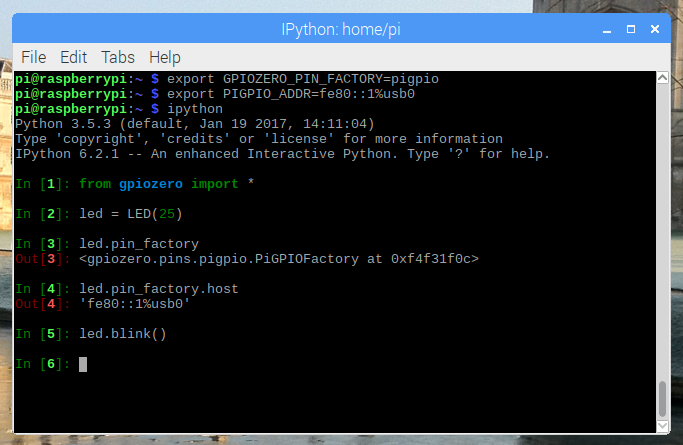Image resolution: width=683 pixels, height=445 pixels.
Task: Click the 'IPython: home/pi' window title
Action: pyautogui.click(x=341, y=30)
